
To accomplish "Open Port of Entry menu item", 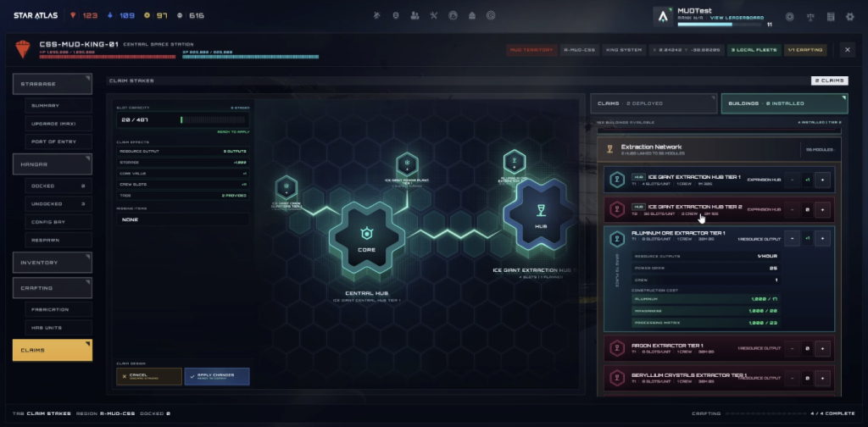I will point(58,141).
